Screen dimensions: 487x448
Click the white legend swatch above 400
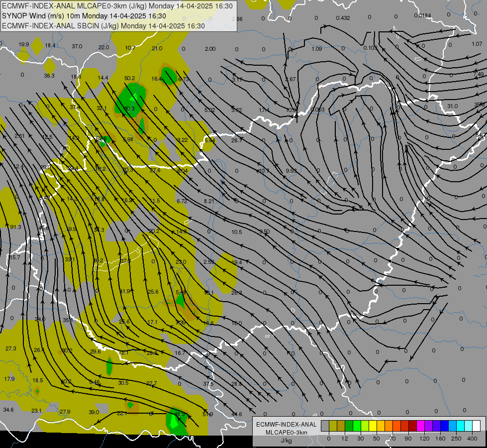click(477, 426)
